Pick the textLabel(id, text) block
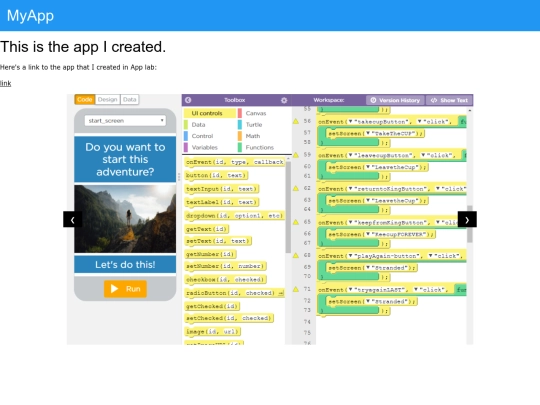 (221, 202)
